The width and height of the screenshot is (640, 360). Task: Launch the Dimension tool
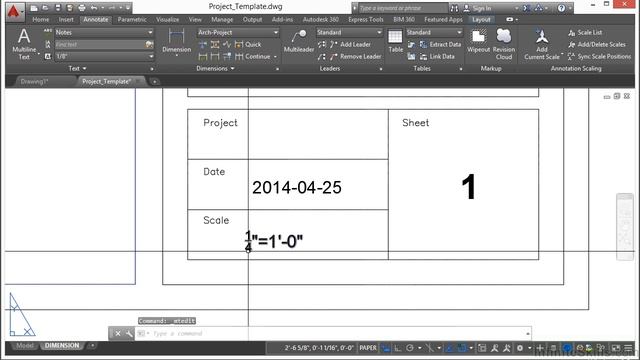point(176,41)
